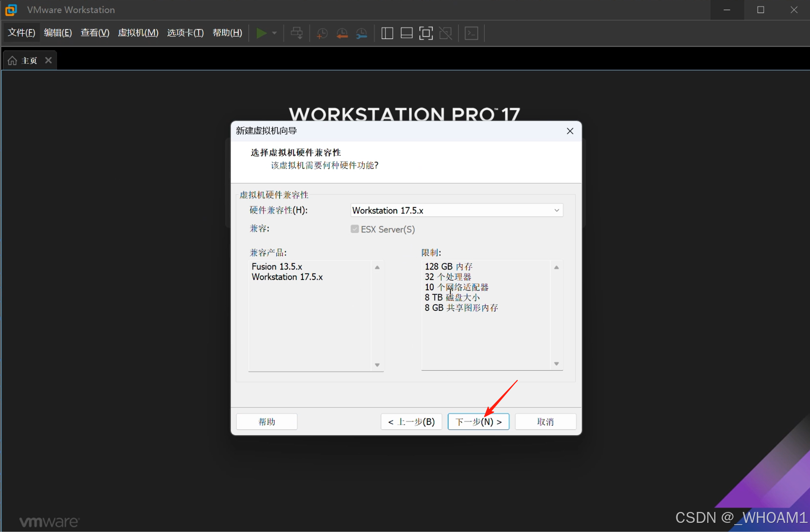Maximize the VMware Workstation window
810x532 pixels.
pos(760,10)
